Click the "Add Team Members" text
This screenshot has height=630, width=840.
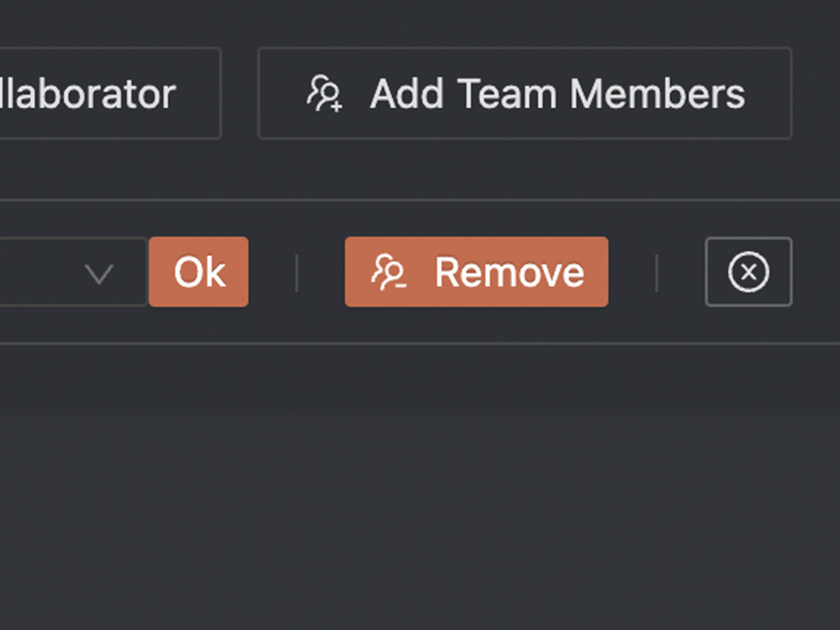pos(557,94)
